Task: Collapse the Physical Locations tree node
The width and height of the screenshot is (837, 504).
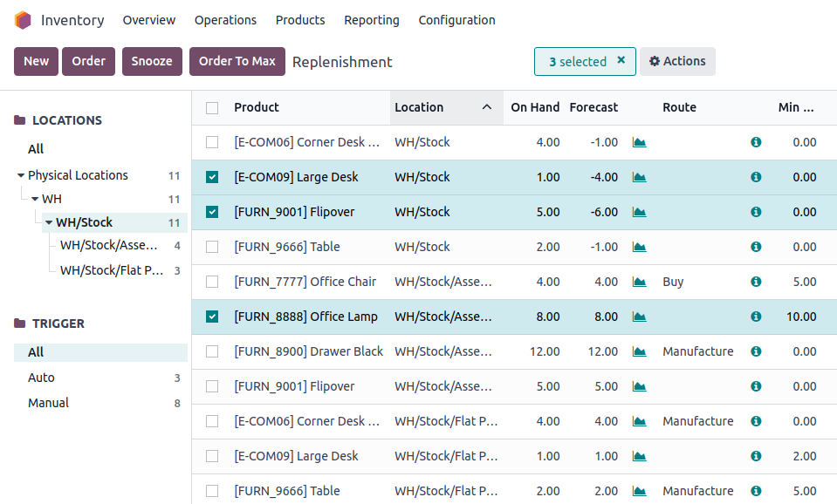Action: [21, 175]
